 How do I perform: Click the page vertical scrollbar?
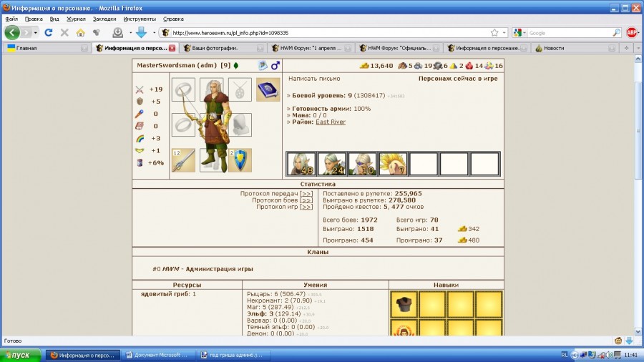(638, 195)
